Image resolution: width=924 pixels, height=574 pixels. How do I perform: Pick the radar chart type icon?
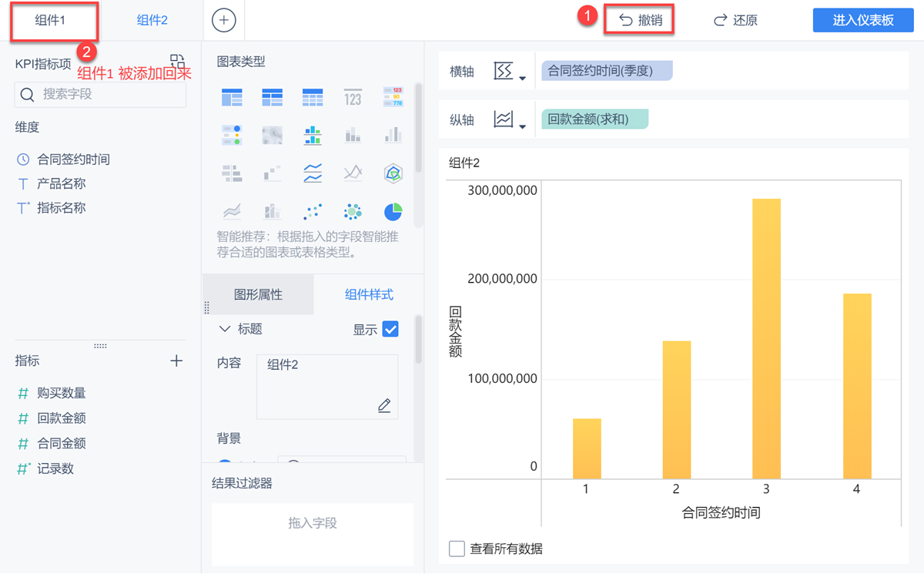click(x=393, y=173)
